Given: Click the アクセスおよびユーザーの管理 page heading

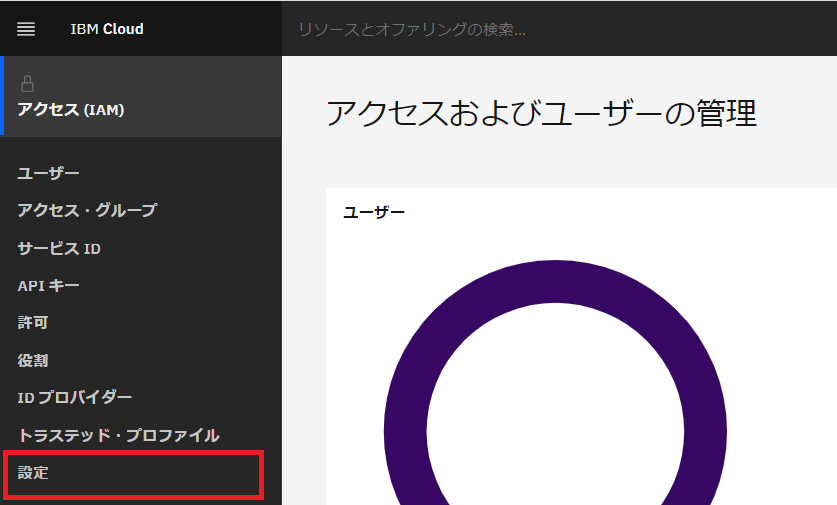Looking at the screenshot, I should pyautogui.click(x=541, y=113).
